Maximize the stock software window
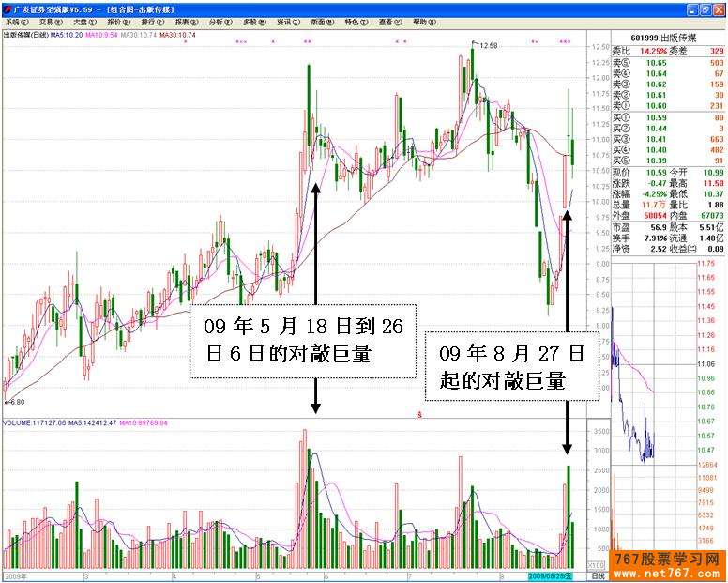 [x=705, y=8]
